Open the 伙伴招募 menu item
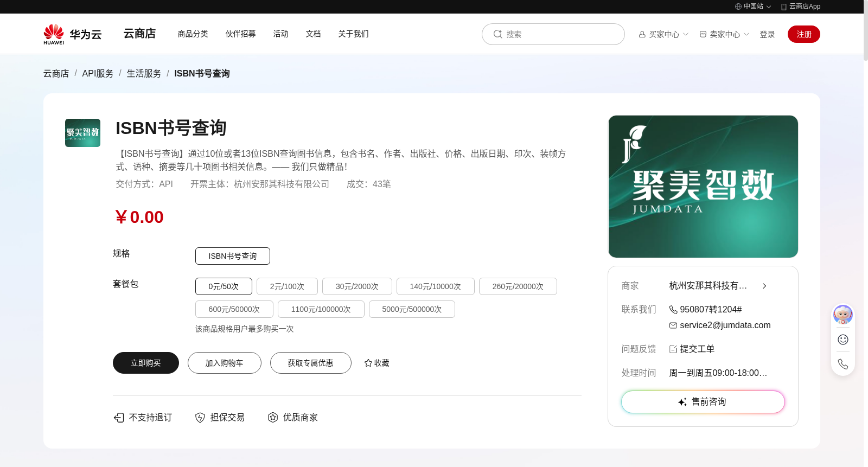This screenshot has width=868, height=467. tap(241, 34)
